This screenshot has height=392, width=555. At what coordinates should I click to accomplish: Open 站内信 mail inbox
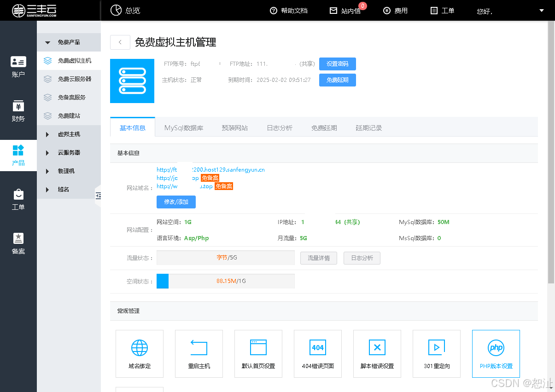click(345, 11)
